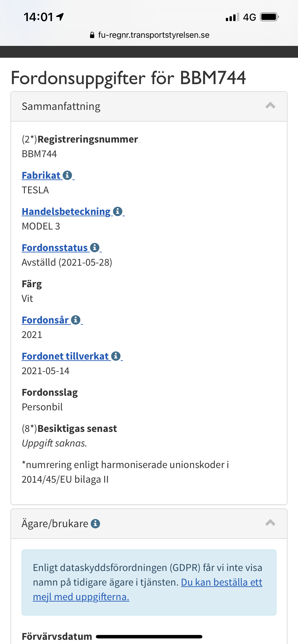Tap the Sammanfattning panel heading
This screenshot has height=644, width=298.
point(61,106)
